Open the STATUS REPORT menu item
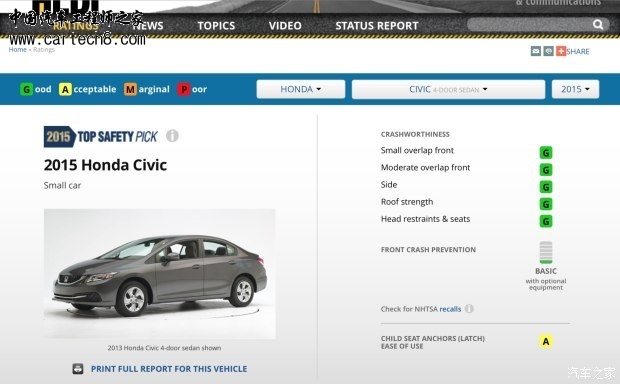The height and width of the screenshot is (384, 620). point(377,26)
